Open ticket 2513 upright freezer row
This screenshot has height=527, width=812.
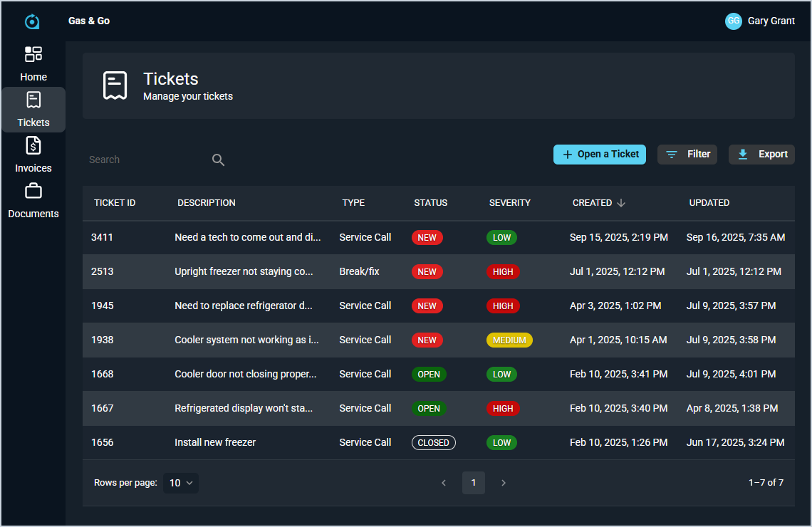point(244,272)
